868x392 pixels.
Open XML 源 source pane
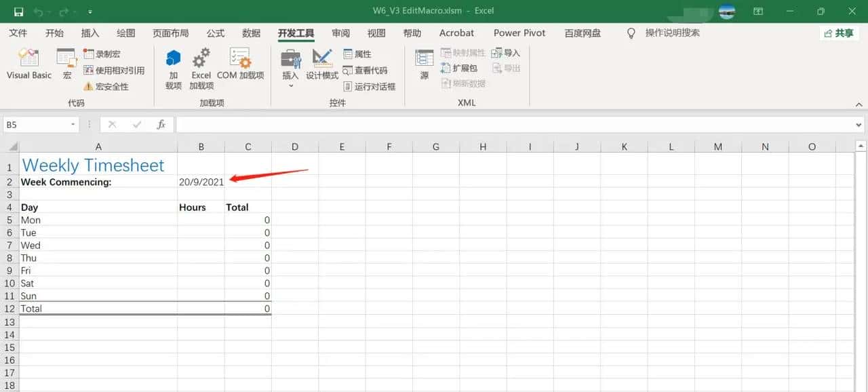point(425,65)
